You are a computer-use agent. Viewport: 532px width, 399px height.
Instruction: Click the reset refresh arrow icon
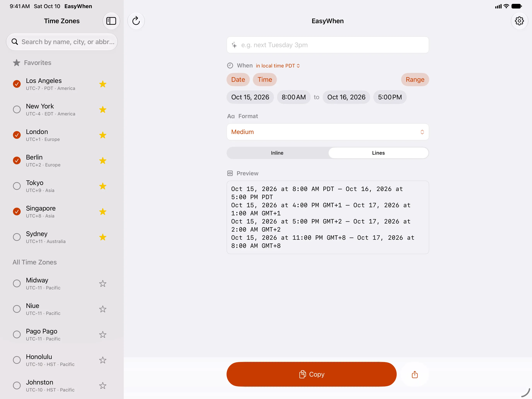tap(136, 21)
